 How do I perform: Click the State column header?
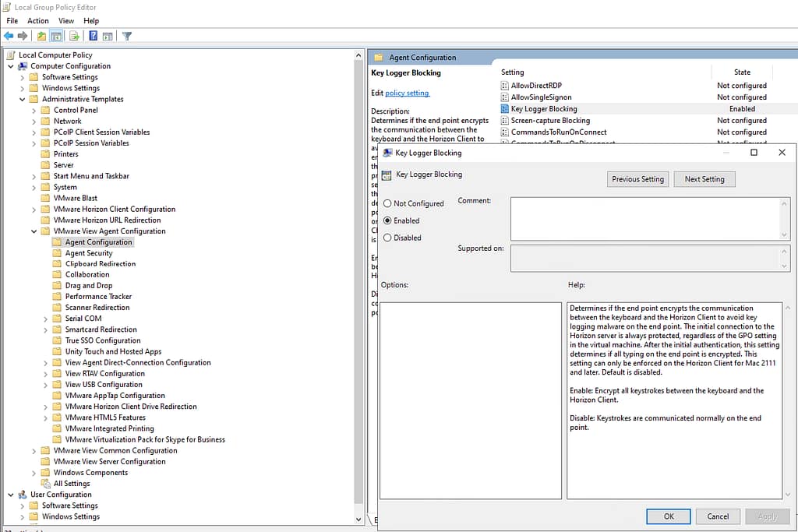point(742,72)
